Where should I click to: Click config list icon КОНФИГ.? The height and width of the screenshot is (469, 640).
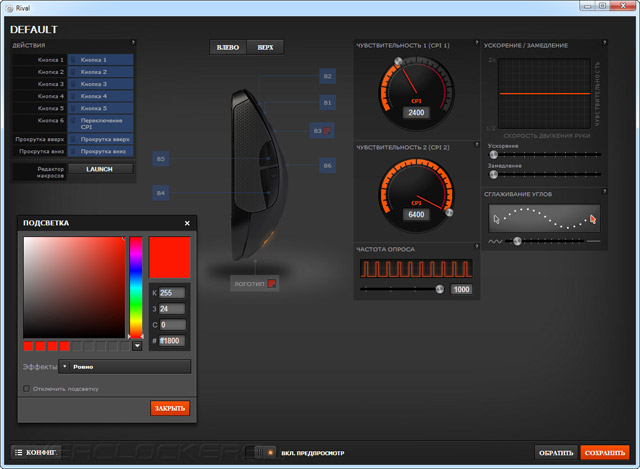(36, 452)
